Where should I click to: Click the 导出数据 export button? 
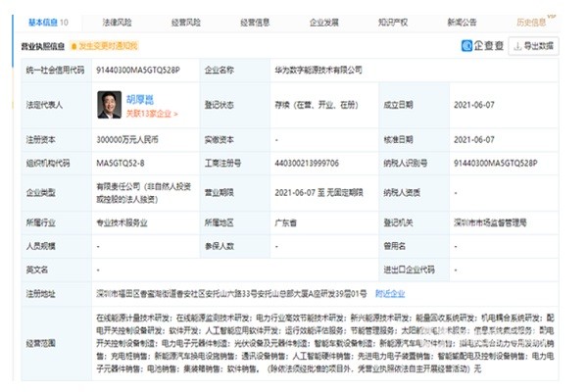click(x=534, y=46)
